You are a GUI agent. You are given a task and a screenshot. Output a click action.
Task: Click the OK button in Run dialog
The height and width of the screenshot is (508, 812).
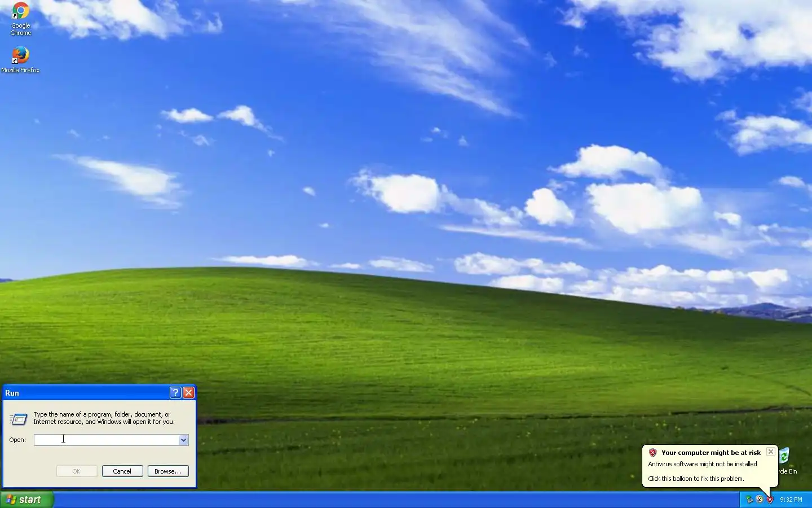coord(77,471)
